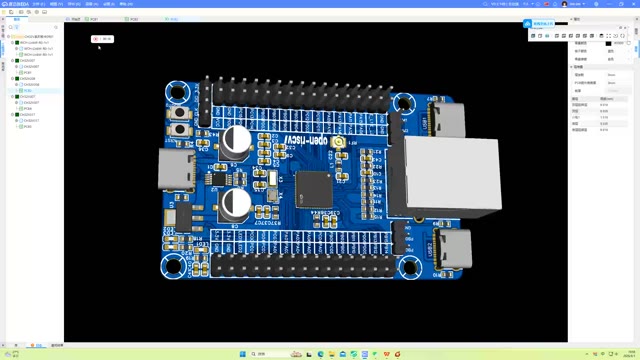Switch to the start page tab left of PCB1
640x360 pixels.
click(73, 19)
